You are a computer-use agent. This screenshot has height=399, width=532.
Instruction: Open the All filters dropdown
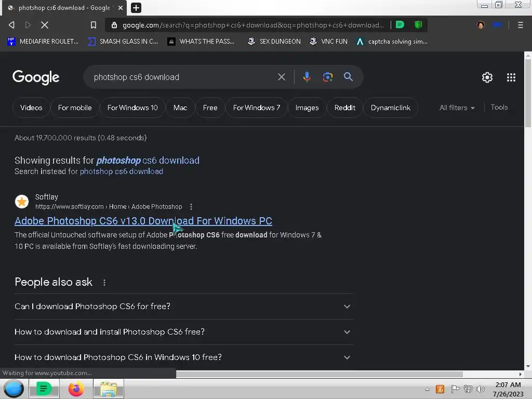(457, 108)
